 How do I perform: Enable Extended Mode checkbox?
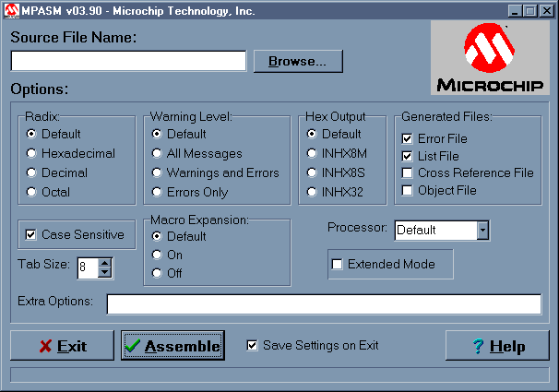(x=337, y=265)
